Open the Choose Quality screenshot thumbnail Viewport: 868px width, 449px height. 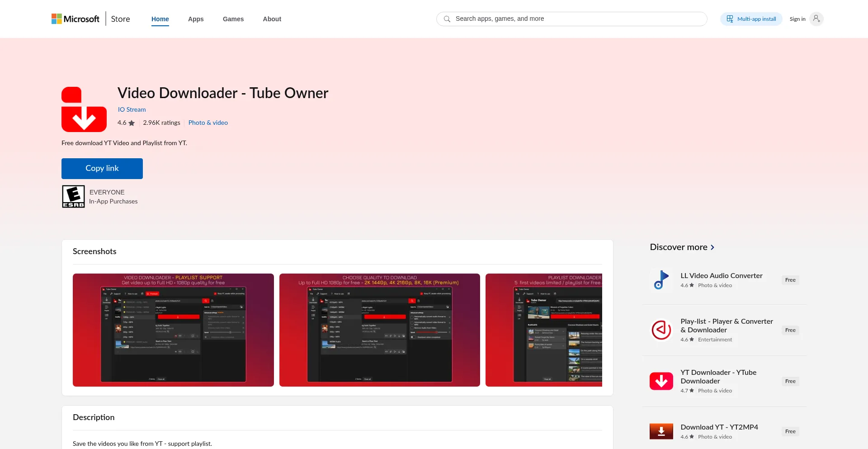pyautogui.click(x=380, y=330)
